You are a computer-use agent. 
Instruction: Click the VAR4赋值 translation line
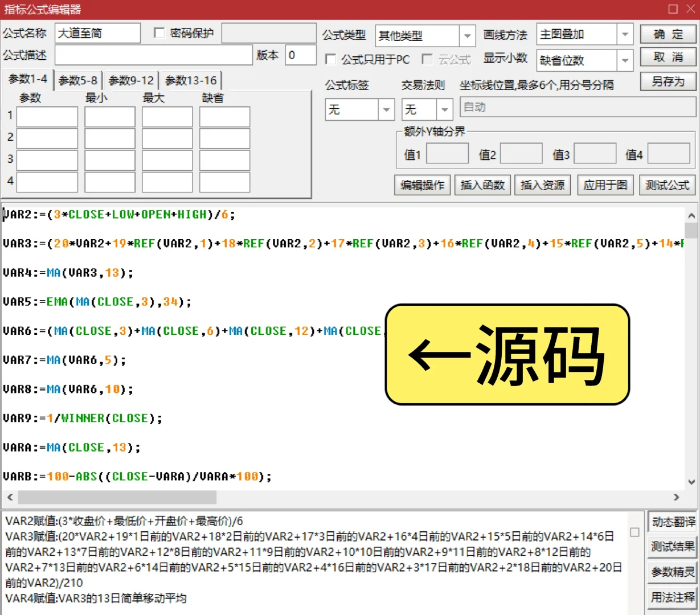96,598
